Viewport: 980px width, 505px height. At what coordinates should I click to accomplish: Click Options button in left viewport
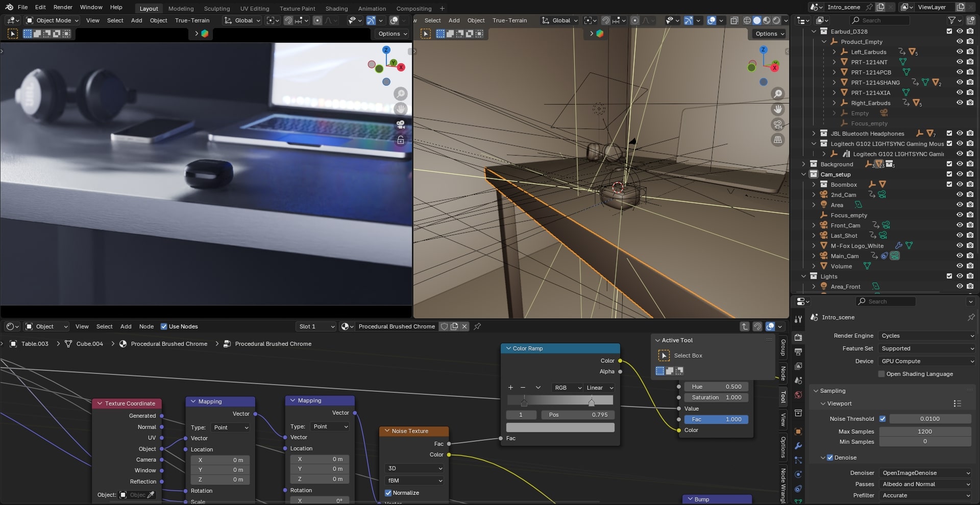pyautogui.click(x=393, y=34)
